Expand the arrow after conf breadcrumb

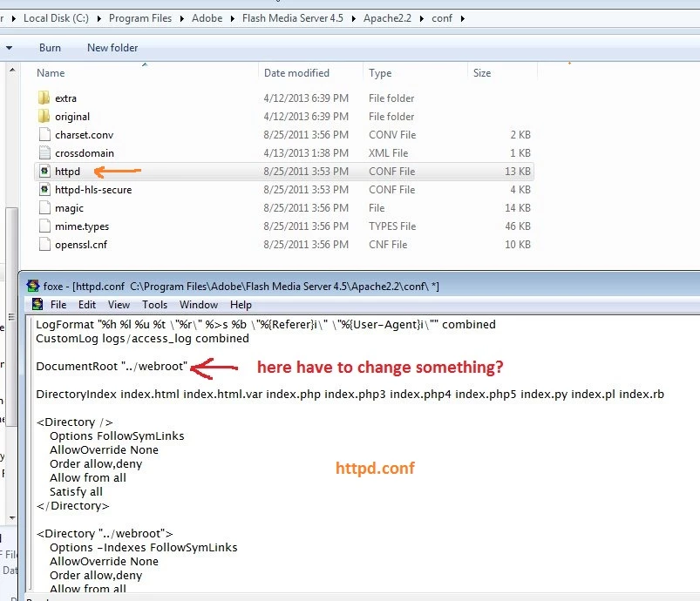(x=462, y=18)
